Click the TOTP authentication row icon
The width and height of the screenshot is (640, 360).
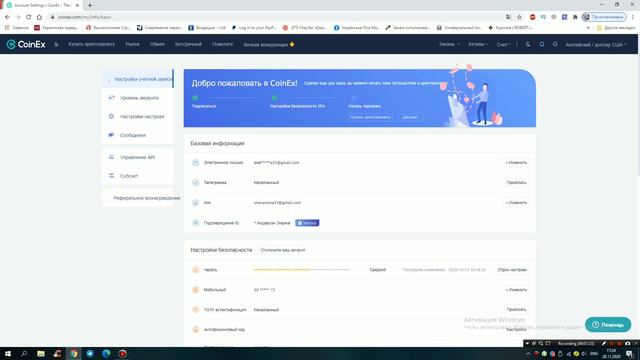tap(196, 310)
